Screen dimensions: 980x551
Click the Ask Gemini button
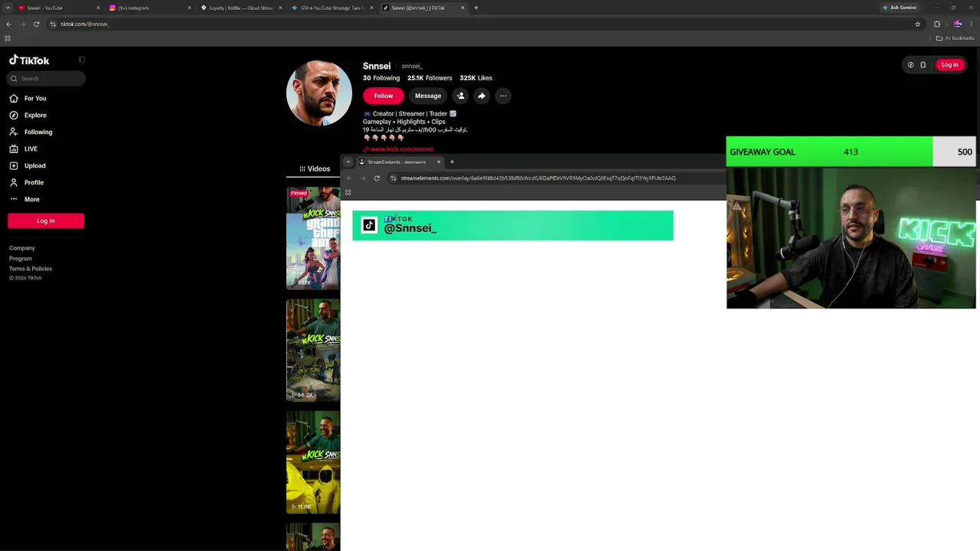click(900, 8)
